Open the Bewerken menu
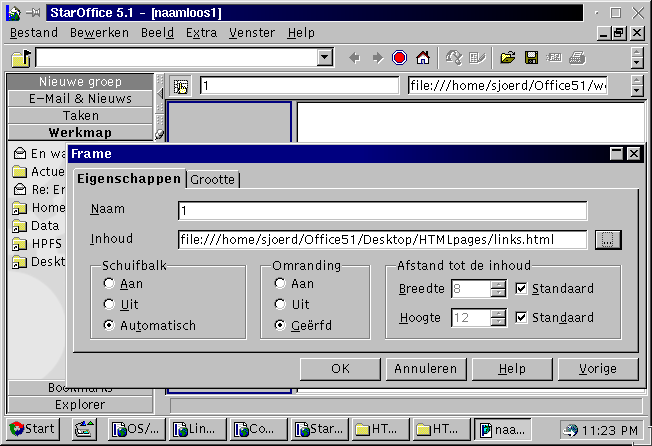 click(x=99, y=33)
